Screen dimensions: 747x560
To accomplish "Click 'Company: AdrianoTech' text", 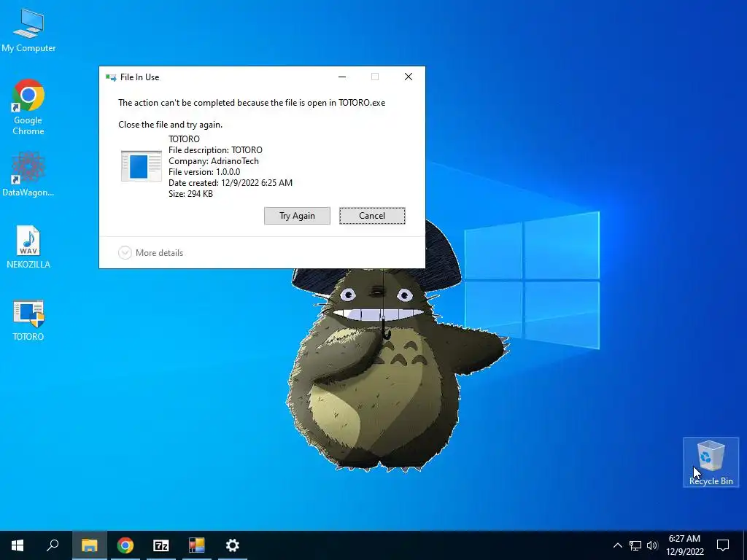I will tap(214, 161).
